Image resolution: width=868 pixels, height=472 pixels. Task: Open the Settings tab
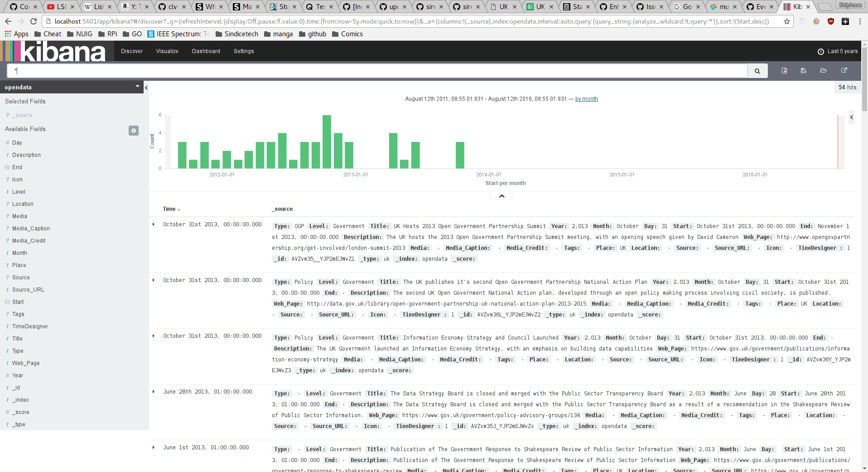244,51
